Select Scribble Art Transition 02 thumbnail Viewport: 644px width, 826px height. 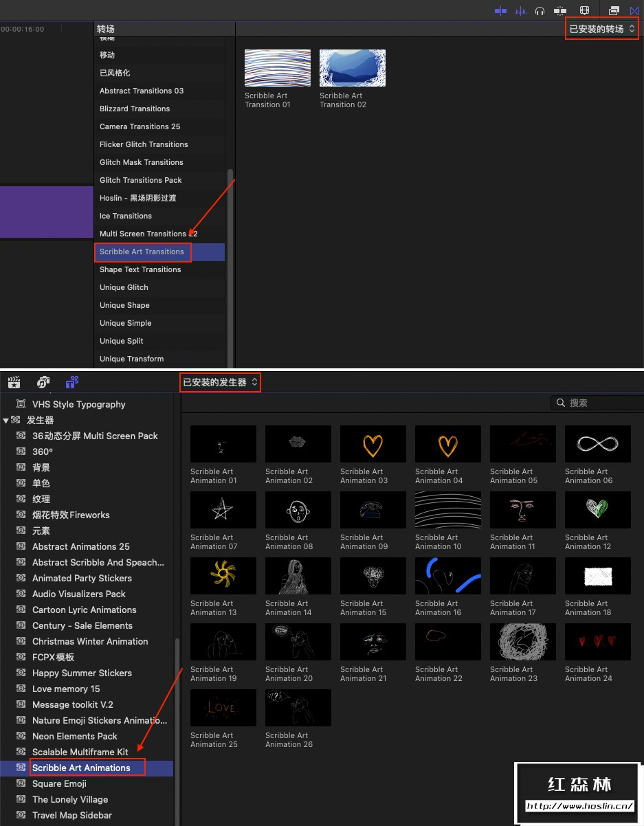click(353, 68)
